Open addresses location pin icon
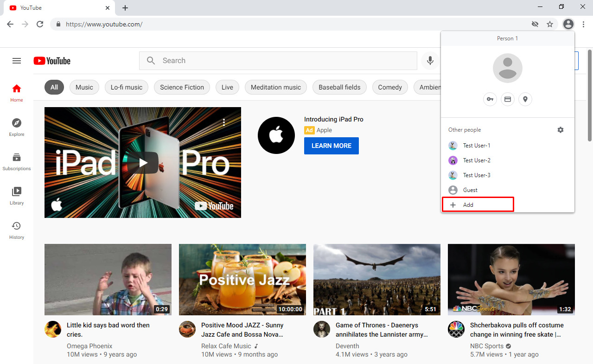Image resolution: width=593 pixels, height=364 pixels. coord(525,99)
